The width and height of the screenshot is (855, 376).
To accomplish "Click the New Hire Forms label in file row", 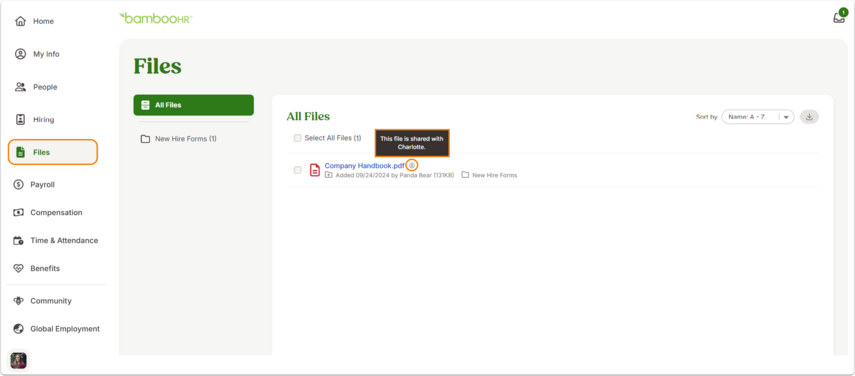I will click(495, 175).
